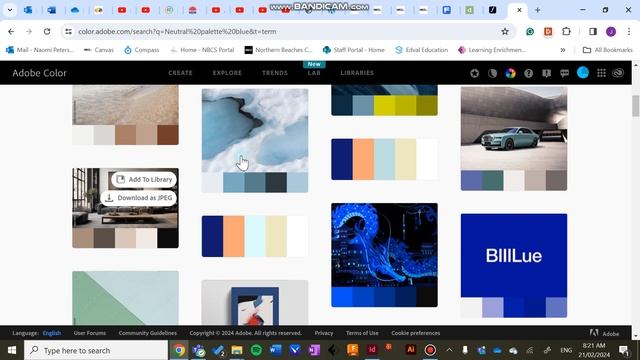Select the dark slate swatch under ice image
This screenshot has width=640, height=360.
point(276,182)
